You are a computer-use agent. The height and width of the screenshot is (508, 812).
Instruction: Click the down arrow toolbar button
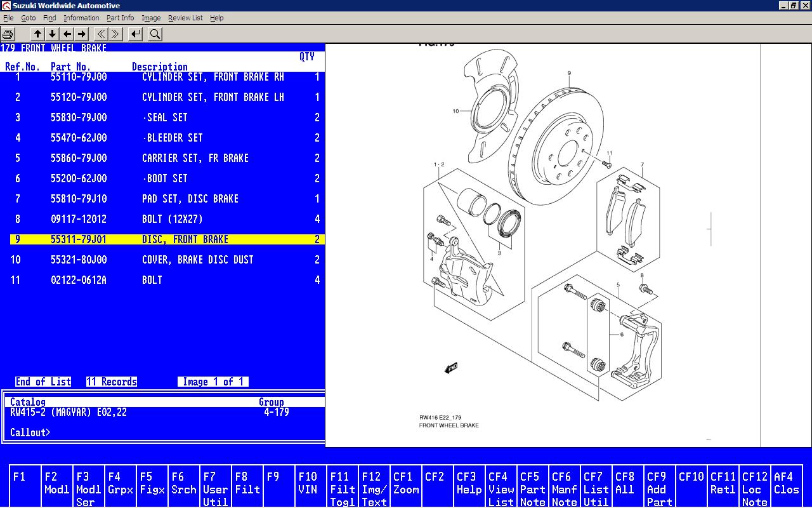click(x=53, y=34)
